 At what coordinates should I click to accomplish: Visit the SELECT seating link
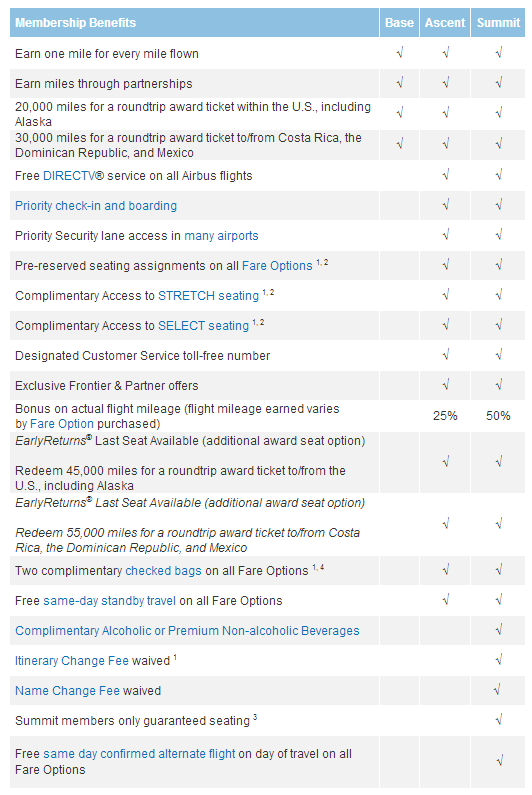203,326
